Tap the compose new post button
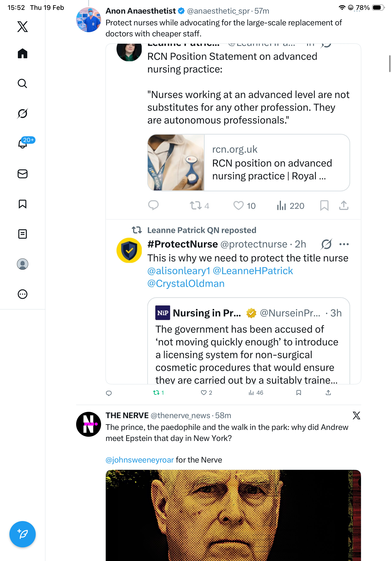 tap(23, 534)
